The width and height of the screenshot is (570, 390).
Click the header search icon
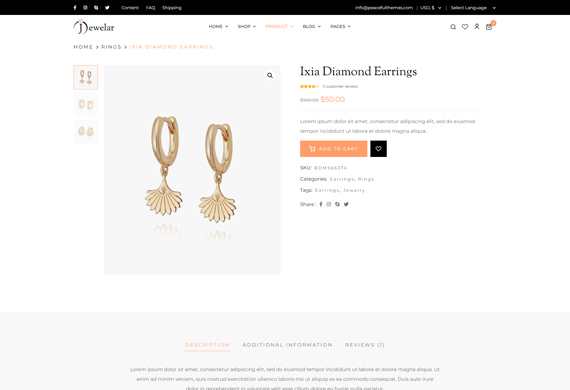(x=453, y=27)
